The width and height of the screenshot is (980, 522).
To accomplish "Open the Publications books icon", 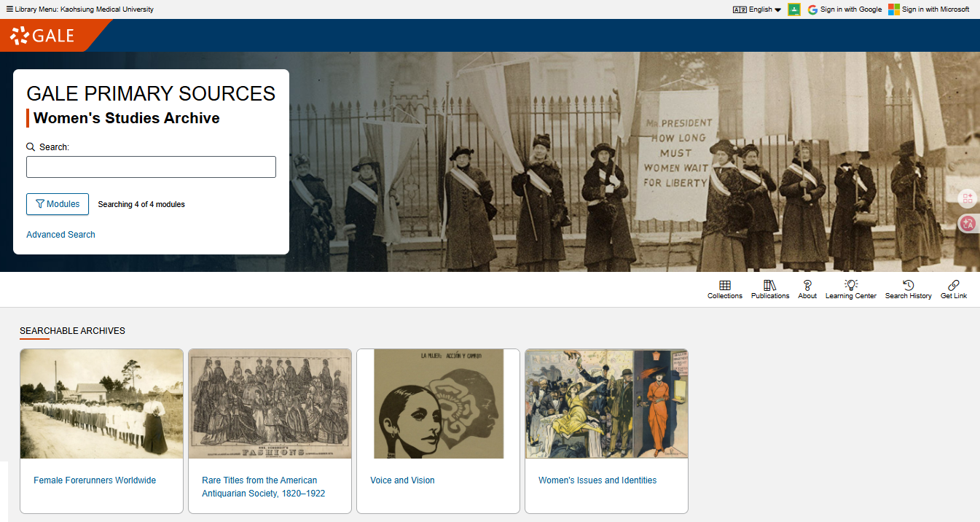I will (770, 285).
